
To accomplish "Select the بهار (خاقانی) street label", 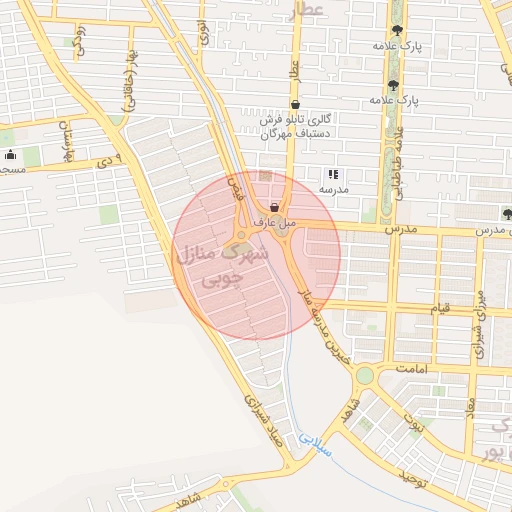I will (x=130, y=81).
